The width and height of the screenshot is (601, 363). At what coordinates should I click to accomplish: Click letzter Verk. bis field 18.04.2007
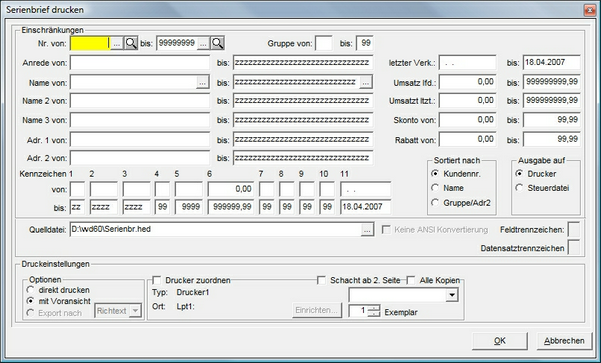click(552, 63)
